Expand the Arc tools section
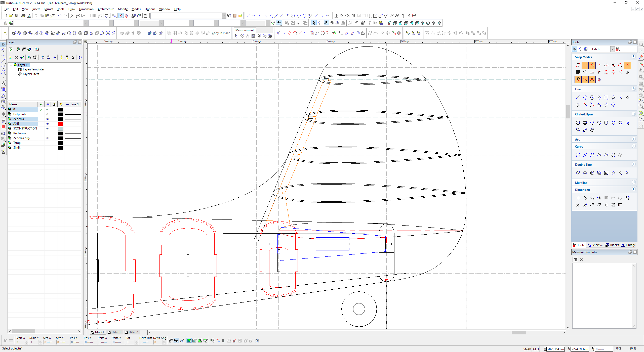The image size is (644, 352). [x=633, y=139]
